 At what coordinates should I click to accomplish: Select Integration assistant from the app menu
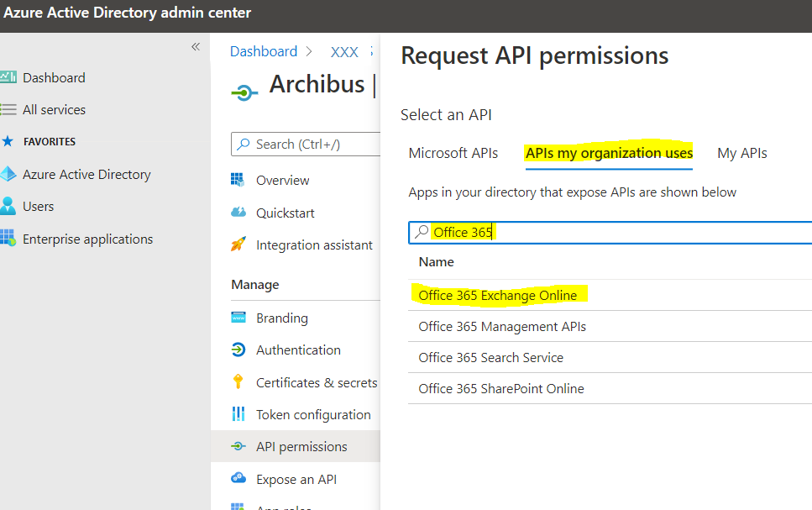[x=314, y=244]
